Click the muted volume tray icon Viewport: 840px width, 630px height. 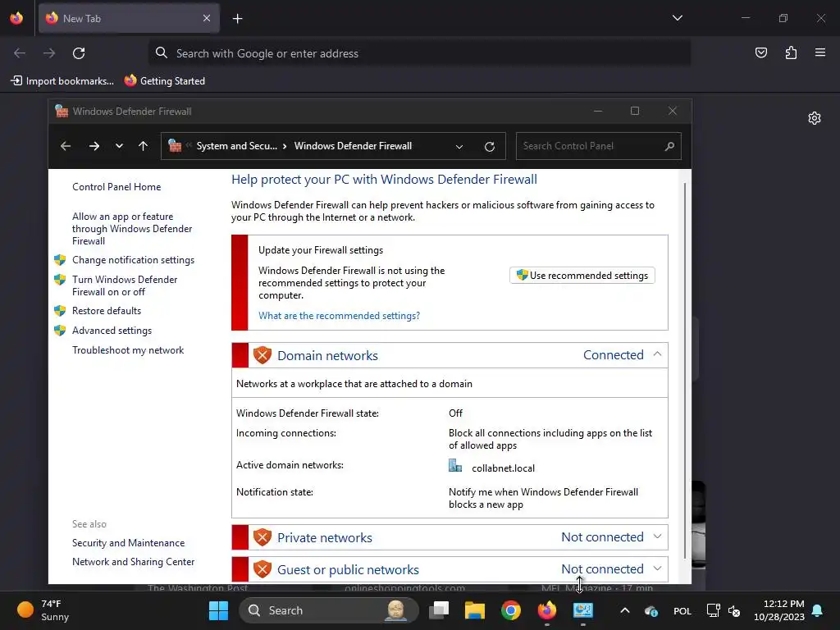coord(734,610)
